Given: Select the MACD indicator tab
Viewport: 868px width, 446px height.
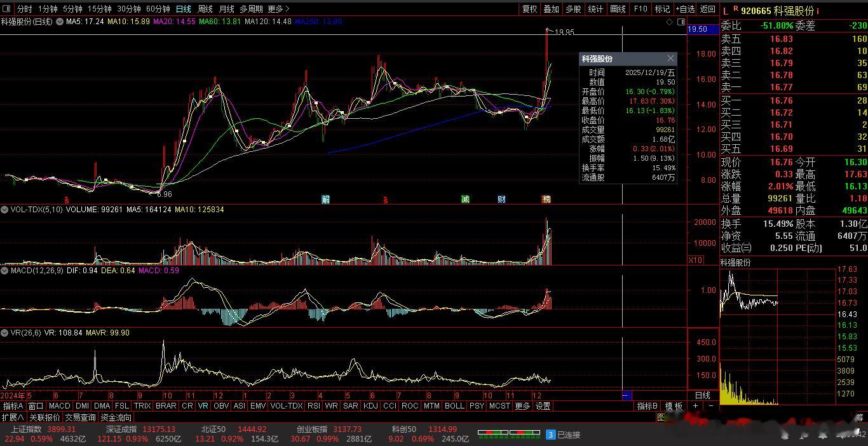Looking at the screenshot, I should pos(59,406).
